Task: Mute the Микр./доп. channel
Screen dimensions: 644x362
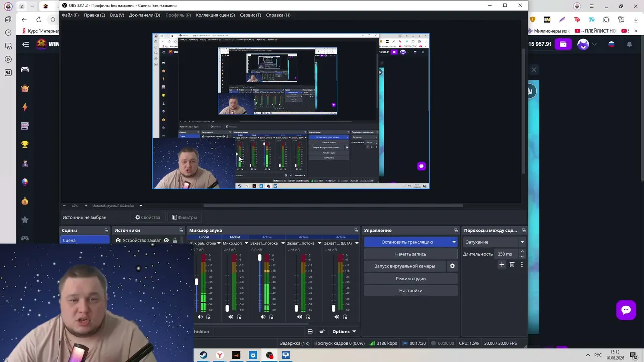Action: (x=231, y=317)
